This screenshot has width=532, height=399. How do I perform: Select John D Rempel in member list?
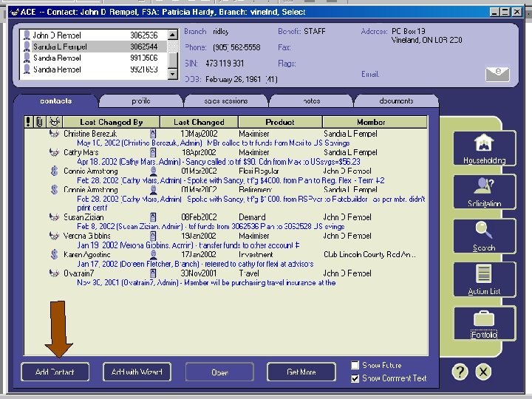click(x=94, y=35)
